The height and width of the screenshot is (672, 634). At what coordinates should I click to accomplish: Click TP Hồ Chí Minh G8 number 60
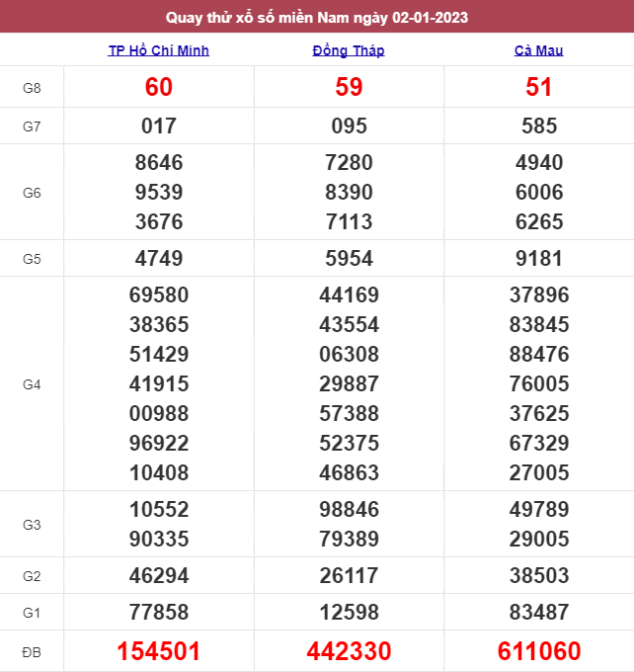[158, 88]
